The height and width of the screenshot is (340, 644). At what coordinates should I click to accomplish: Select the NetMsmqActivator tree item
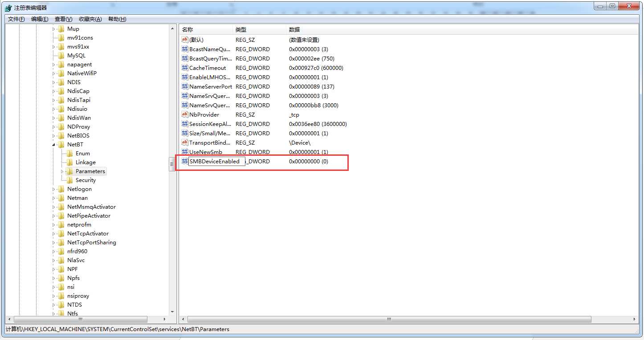[x=91, y=207]
